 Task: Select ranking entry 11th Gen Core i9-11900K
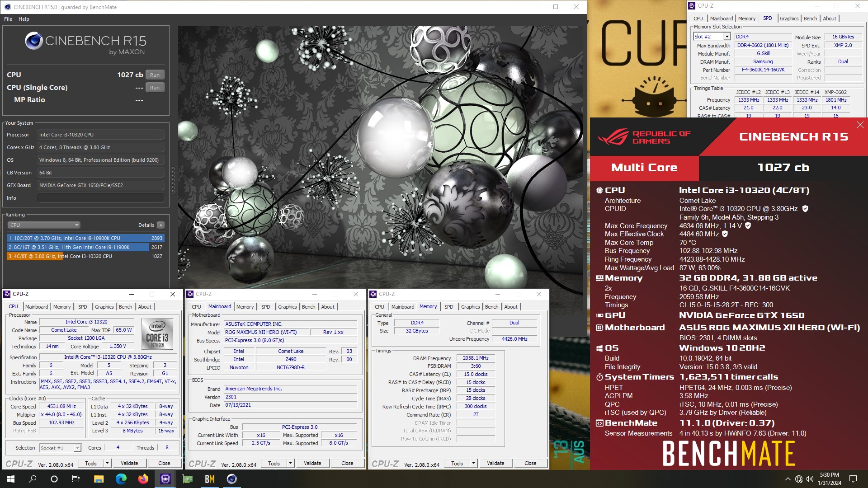point(85,247)
